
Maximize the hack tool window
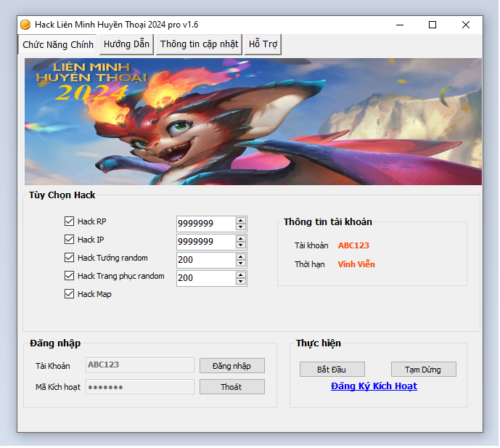[x=433, y=25]
